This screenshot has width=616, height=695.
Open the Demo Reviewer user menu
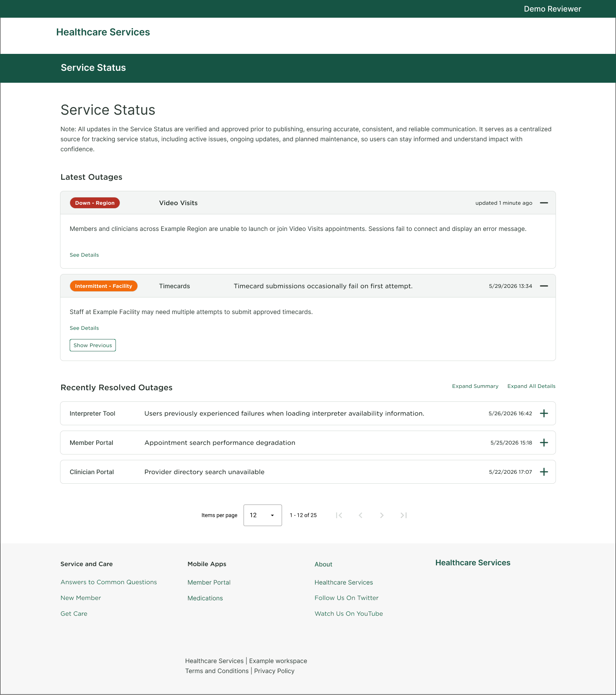552,9
